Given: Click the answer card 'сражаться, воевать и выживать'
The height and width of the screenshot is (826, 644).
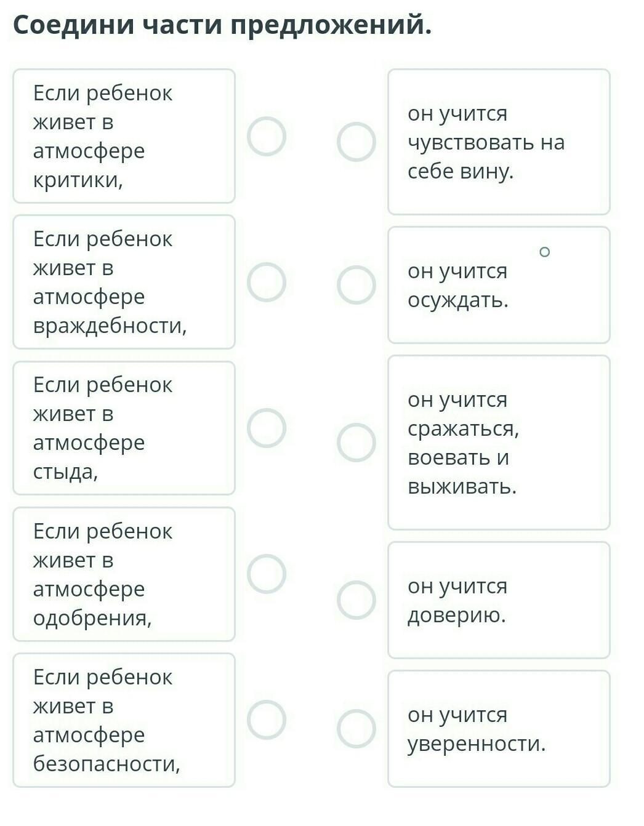Looking at the screenshot, I should [x=499, y=442].
